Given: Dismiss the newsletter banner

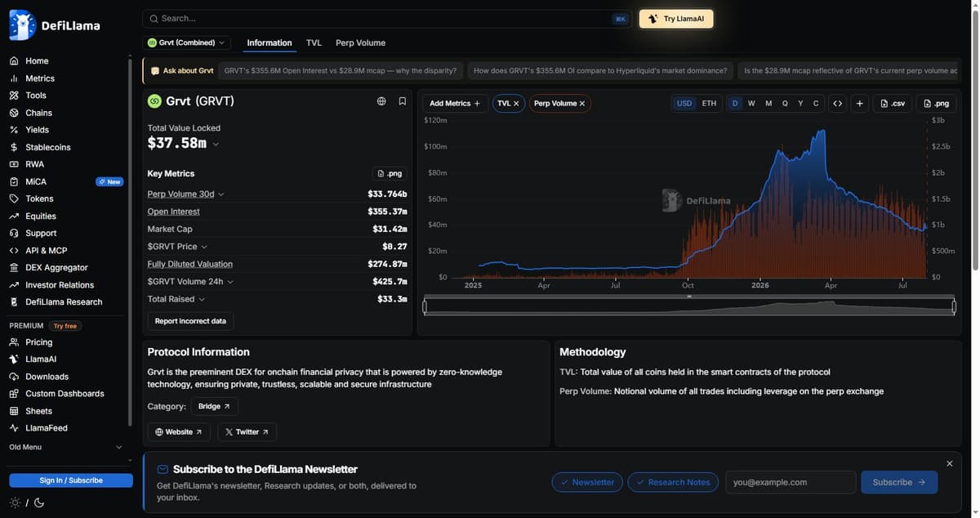Looking at the screenshot, I should click(x=949, y=463).
